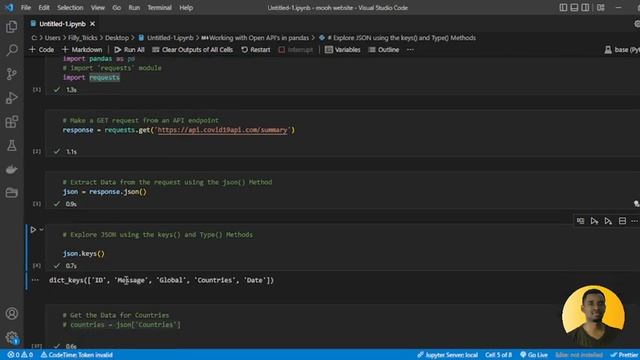This screenshot has height=360, width=640.
Task: Open the Help menu
Action: pyautogui.click(x=186, y=7)
